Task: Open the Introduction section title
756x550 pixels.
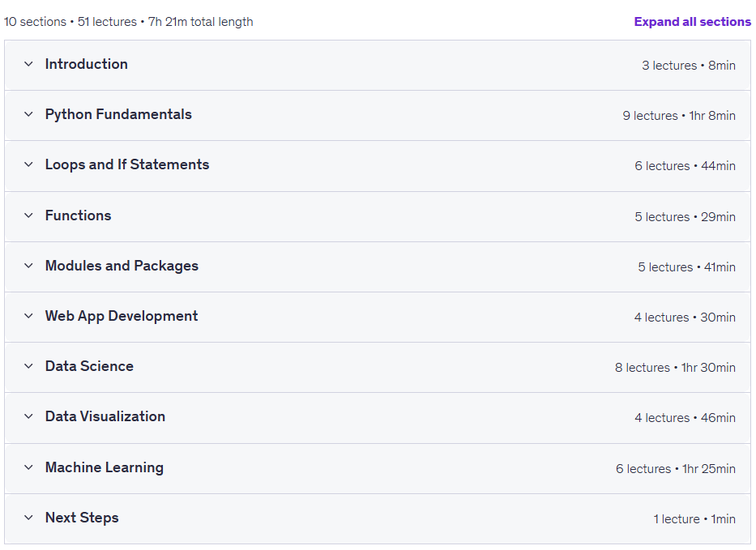Action: pos(87,64)
